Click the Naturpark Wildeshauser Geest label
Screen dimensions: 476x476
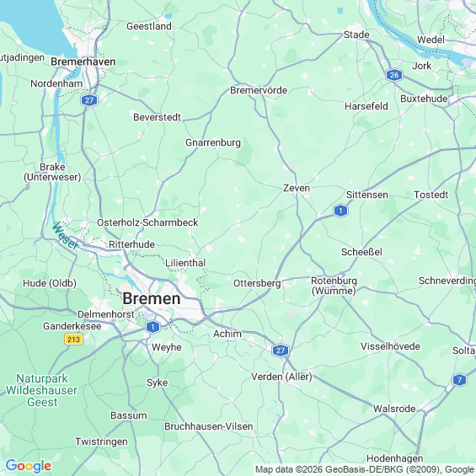pos(42,390)
